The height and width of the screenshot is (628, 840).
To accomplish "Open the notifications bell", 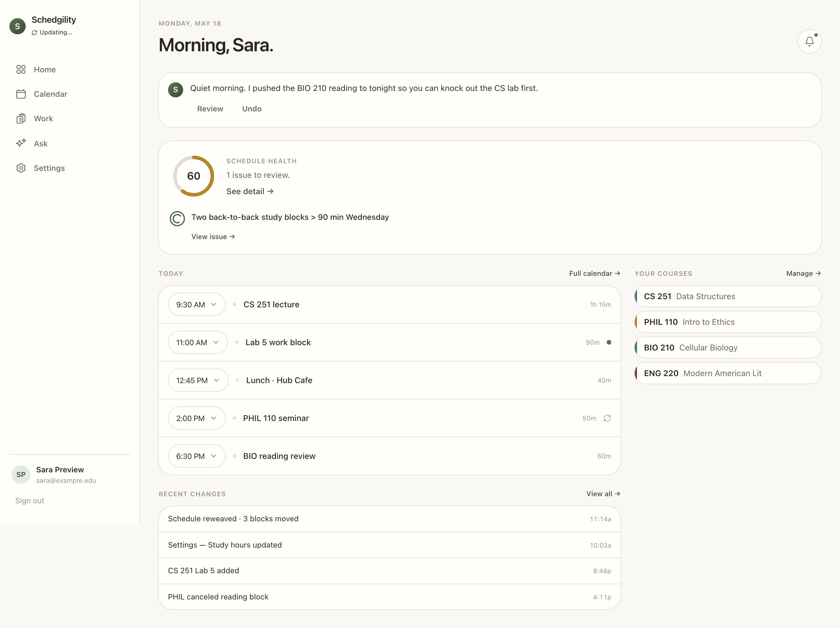I will (809, 41).
